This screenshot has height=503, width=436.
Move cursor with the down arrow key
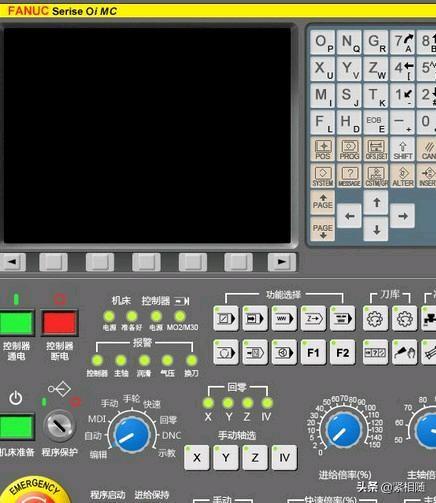pyautogui.click(x=376, y=229)
